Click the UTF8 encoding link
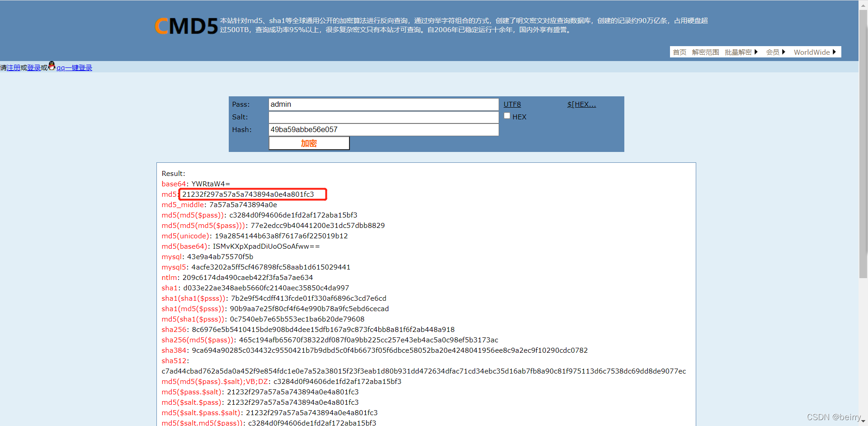Image resolution: width=868 pixels, height=426 pixels. 512,104
